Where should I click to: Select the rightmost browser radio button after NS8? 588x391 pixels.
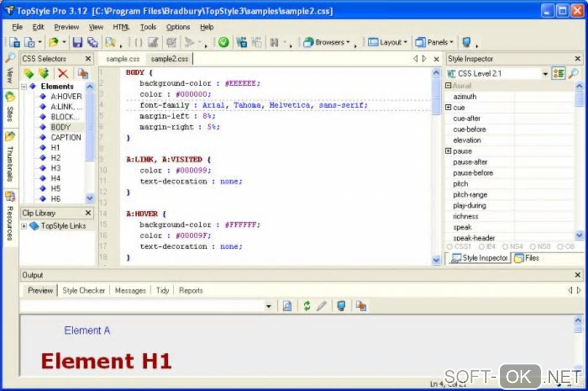[x=560, y=246]
